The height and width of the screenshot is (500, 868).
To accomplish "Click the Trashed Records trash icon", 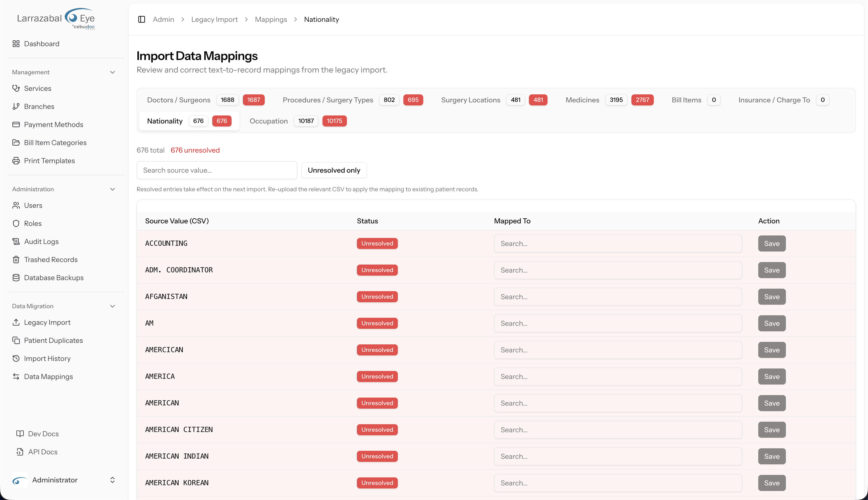I will (16, 260).
